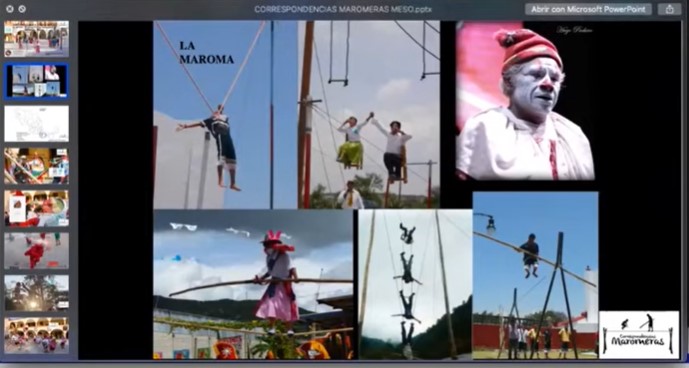Select the first slide thumbnail with plaza arches
The height and width of the screenshot is (368, 689).
tap(36, 39)
